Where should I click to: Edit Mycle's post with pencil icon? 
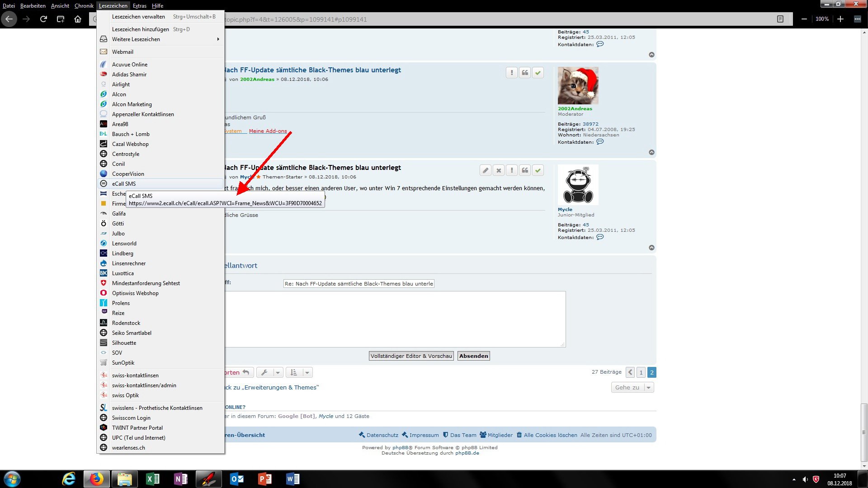[x=486, y=170]
